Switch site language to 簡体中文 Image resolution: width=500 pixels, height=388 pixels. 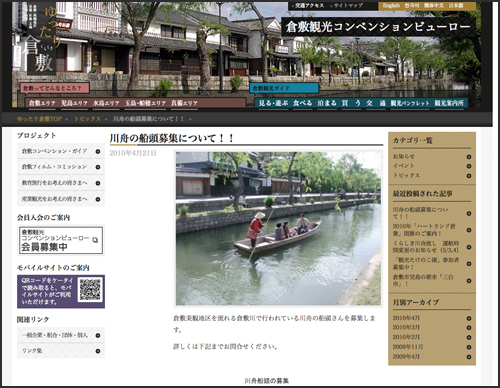[433, 6]
